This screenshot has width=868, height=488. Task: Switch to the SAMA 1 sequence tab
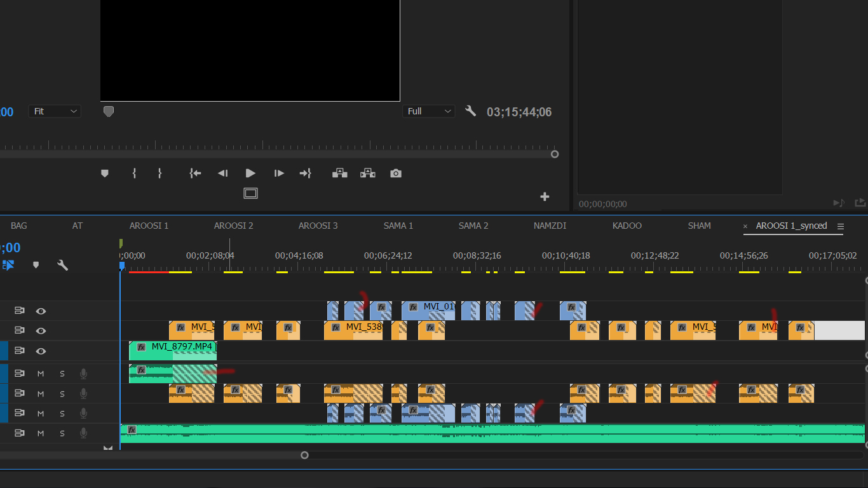coord(398,226)
